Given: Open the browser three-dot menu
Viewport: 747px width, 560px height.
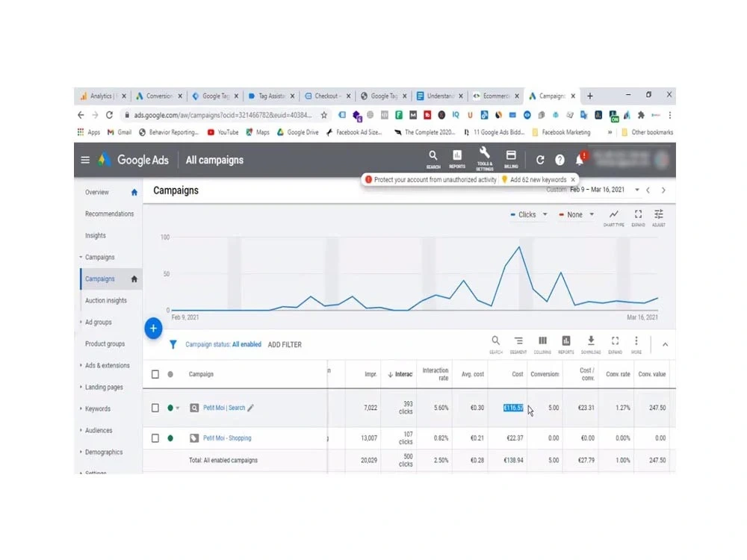Looking at the screenshot, I should 669,115.
